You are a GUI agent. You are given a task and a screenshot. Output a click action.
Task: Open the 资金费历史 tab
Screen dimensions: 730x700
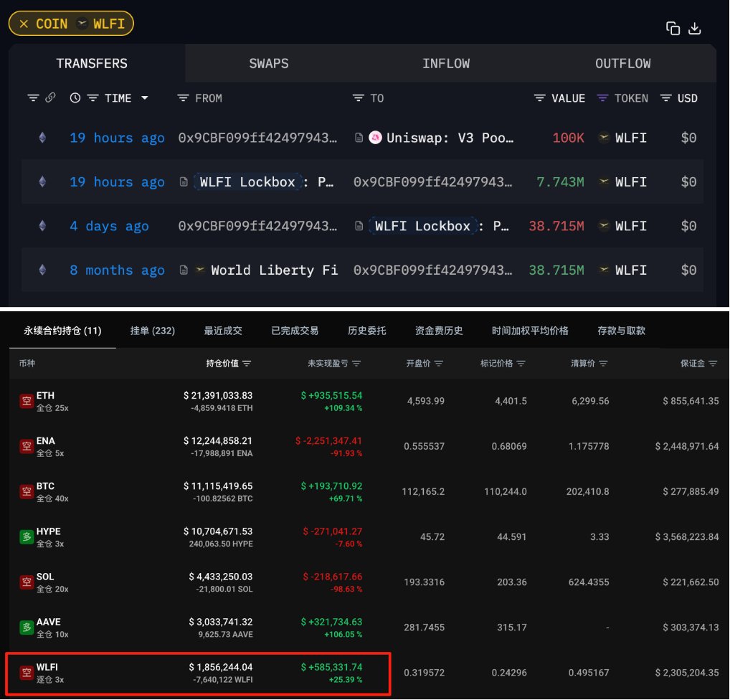click(x=439, y=331)
